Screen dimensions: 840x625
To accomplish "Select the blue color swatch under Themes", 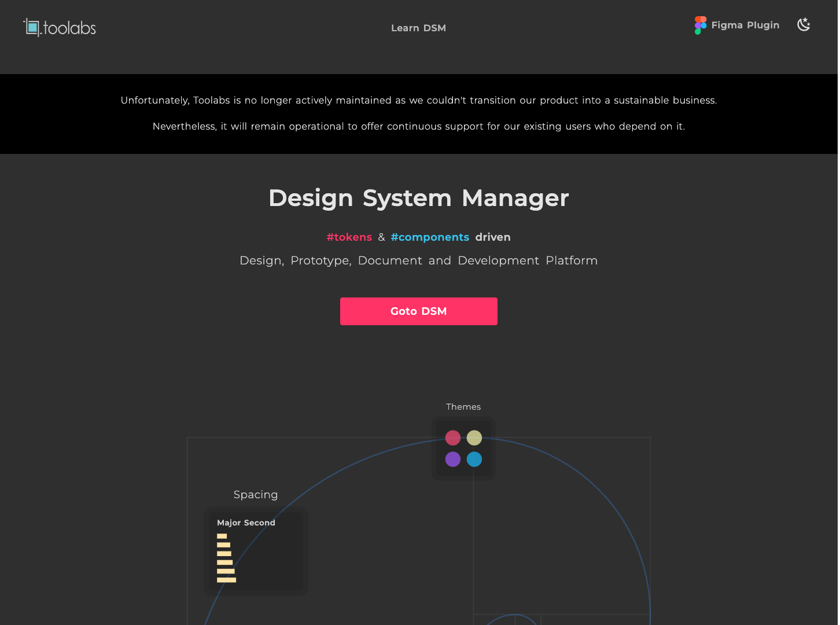I will coord(474,459).
